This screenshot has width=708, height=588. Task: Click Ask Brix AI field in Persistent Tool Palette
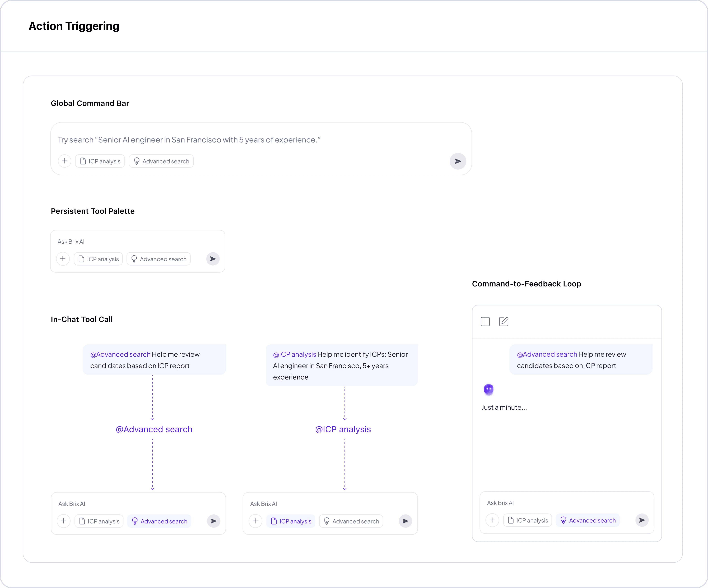click(x=71, y=242)
